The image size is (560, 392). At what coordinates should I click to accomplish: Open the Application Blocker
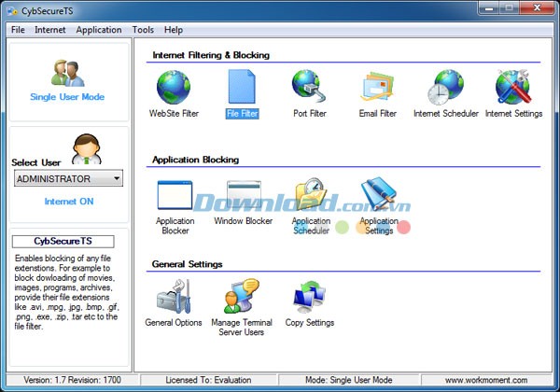[x=175, y=197]
